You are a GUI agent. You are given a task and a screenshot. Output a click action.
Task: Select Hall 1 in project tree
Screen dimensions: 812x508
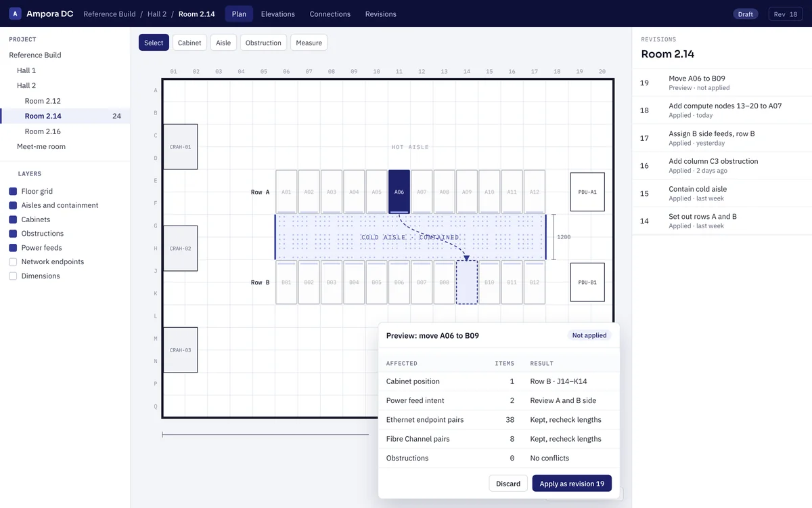[65, 70]
